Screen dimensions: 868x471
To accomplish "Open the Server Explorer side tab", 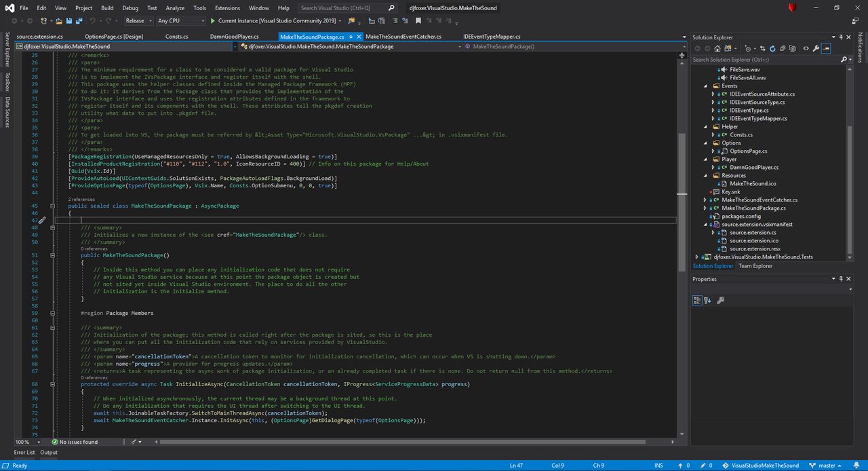I will pos(7,49).
